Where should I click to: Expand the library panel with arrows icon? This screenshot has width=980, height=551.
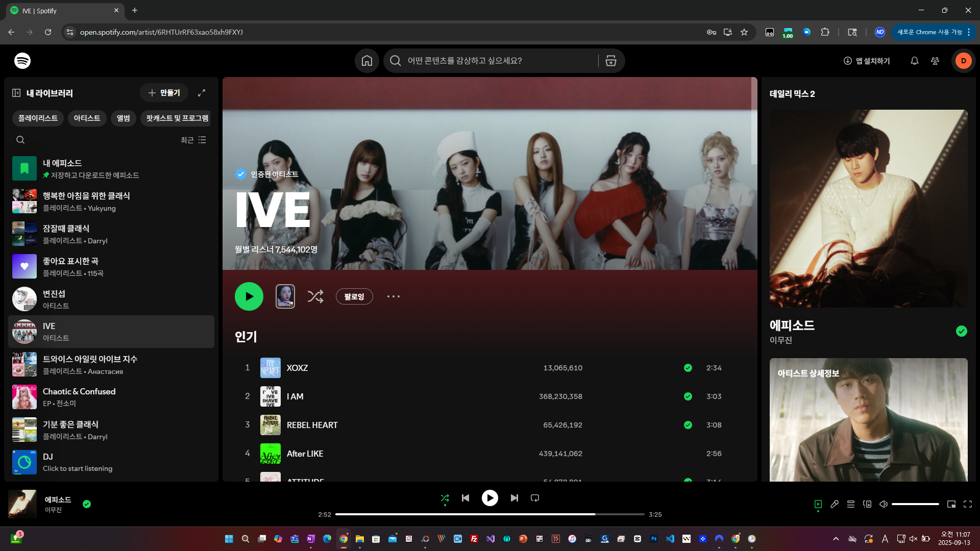click(202, 93)
